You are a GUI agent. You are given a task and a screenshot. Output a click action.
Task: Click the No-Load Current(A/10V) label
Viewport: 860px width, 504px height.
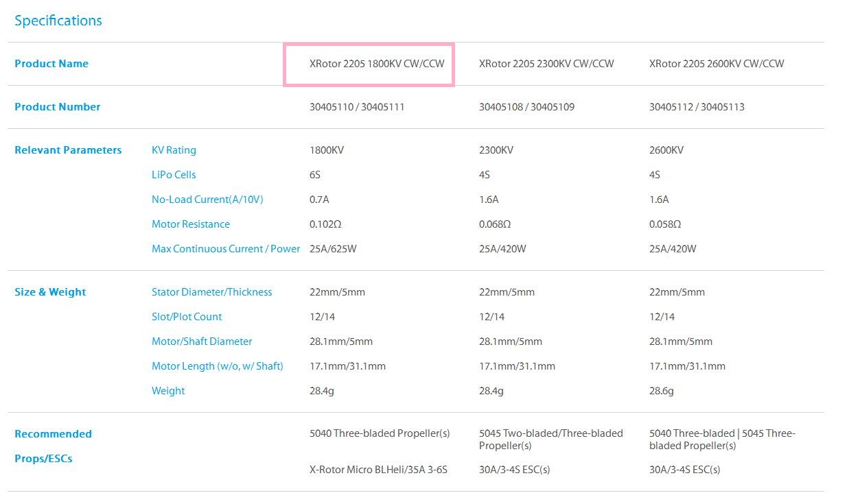click(207, 200)
